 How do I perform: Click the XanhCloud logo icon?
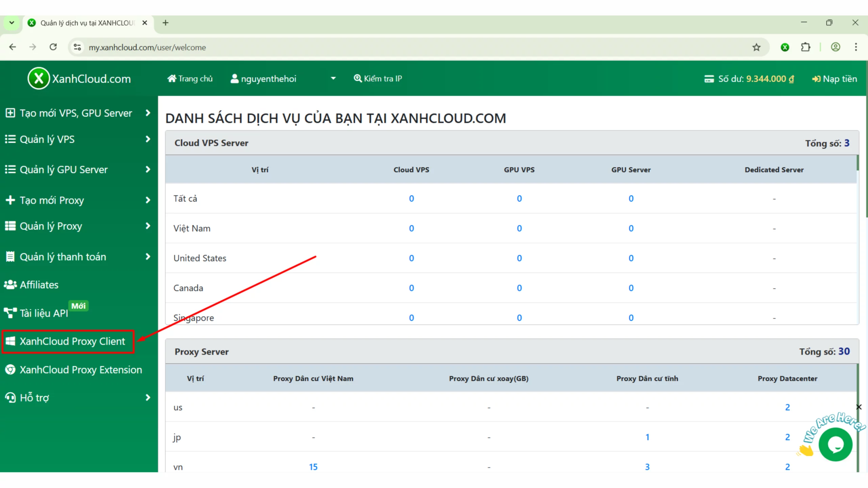[39, 78]
